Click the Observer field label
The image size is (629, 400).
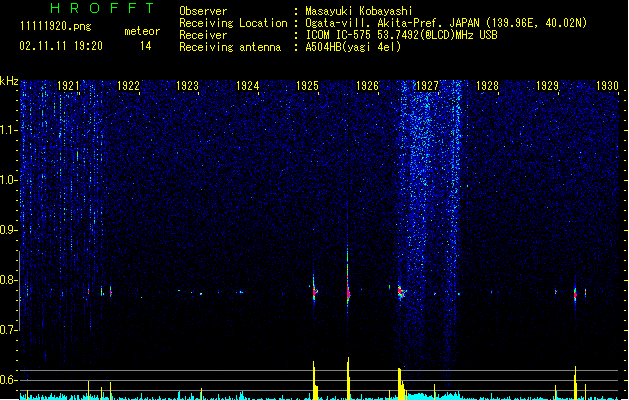[x=203, y=11]
